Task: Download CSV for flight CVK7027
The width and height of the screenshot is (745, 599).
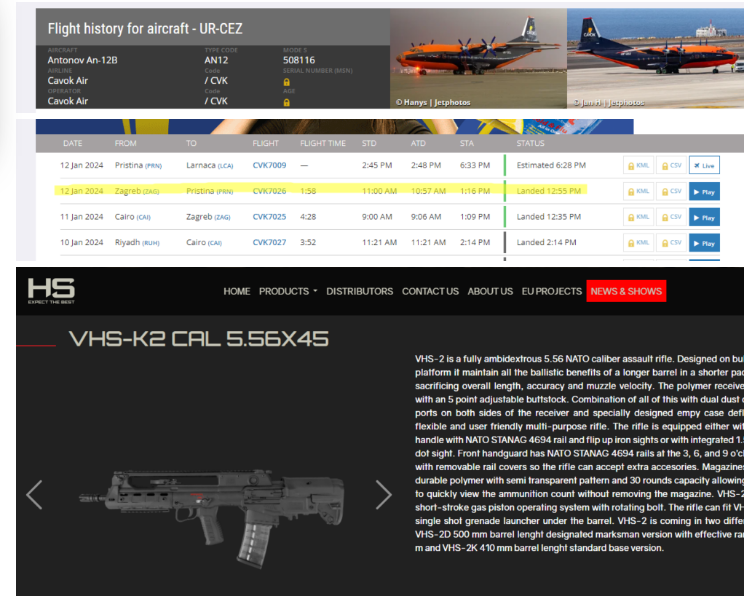Action: click(x=671, y=243)
